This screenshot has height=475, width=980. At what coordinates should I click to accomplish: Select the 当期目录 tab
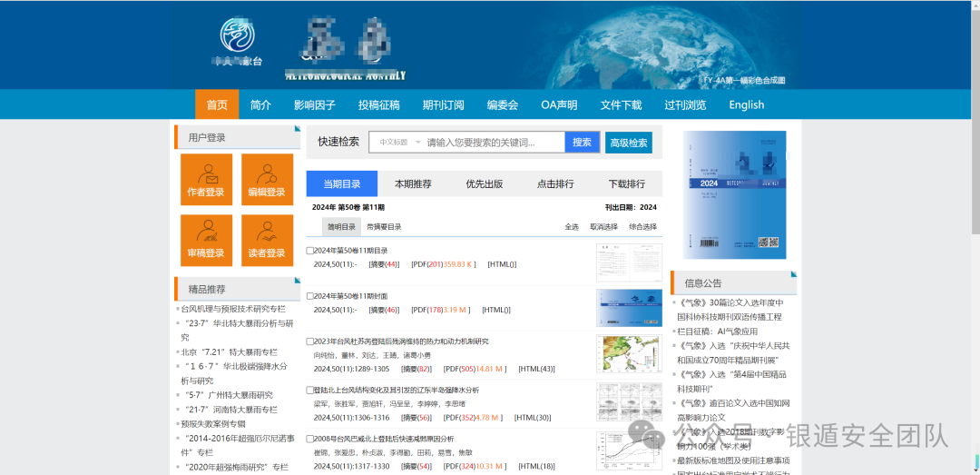click(342, 184)
